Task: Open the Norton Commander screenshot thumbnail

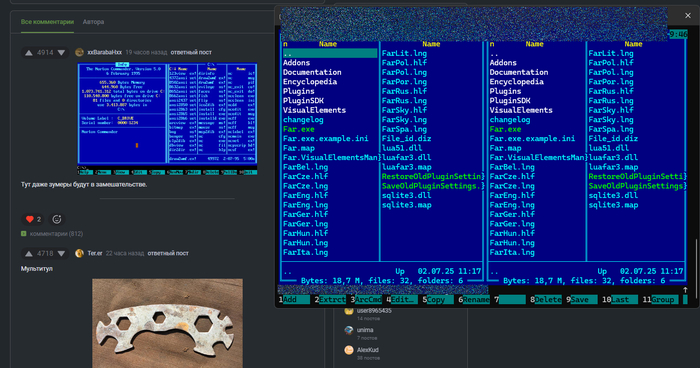Action: pos(167,118)
